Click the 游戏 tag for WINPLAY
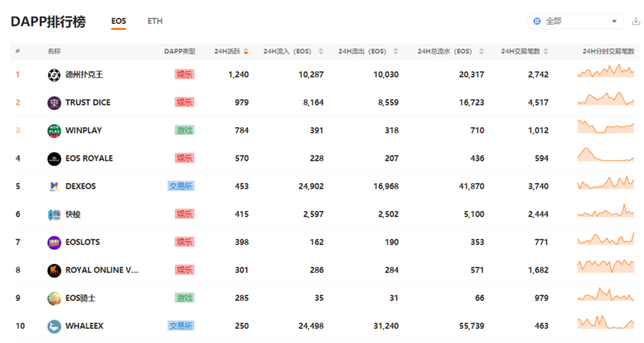644x343 pixels. [x=184, y=130]
